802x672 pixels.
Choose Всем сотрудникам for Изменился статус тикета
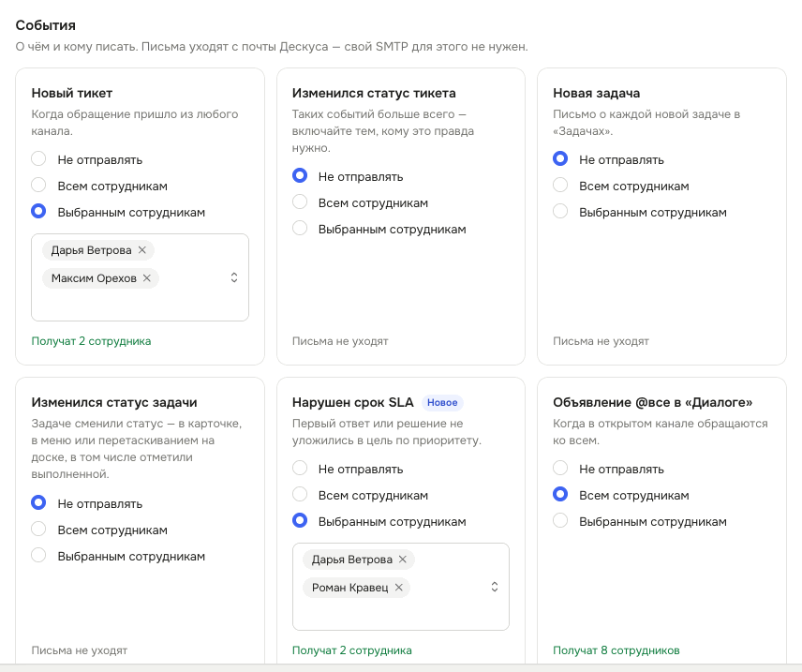tap(300, 202)
